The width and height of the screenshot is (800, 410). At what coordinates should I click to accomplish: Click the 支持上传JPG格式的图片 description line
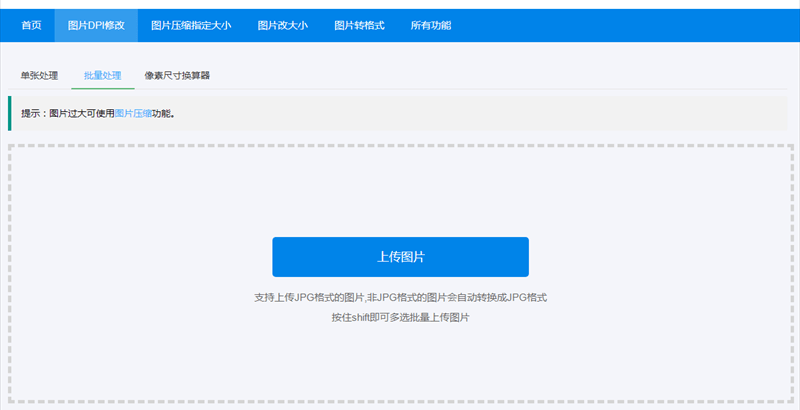[400, 298]
